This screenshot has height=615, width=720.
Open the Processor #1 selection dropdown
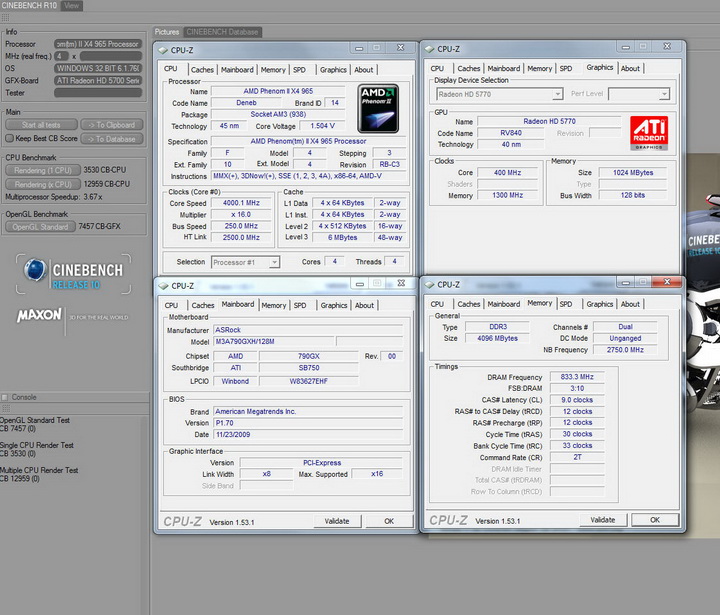click(x=245, y=262)
